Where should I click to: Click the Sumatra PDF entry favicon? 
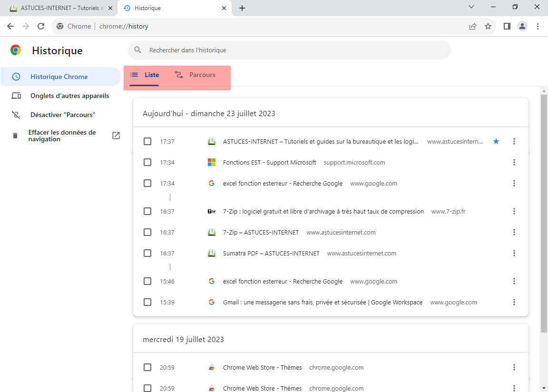[x=211, y=253]
